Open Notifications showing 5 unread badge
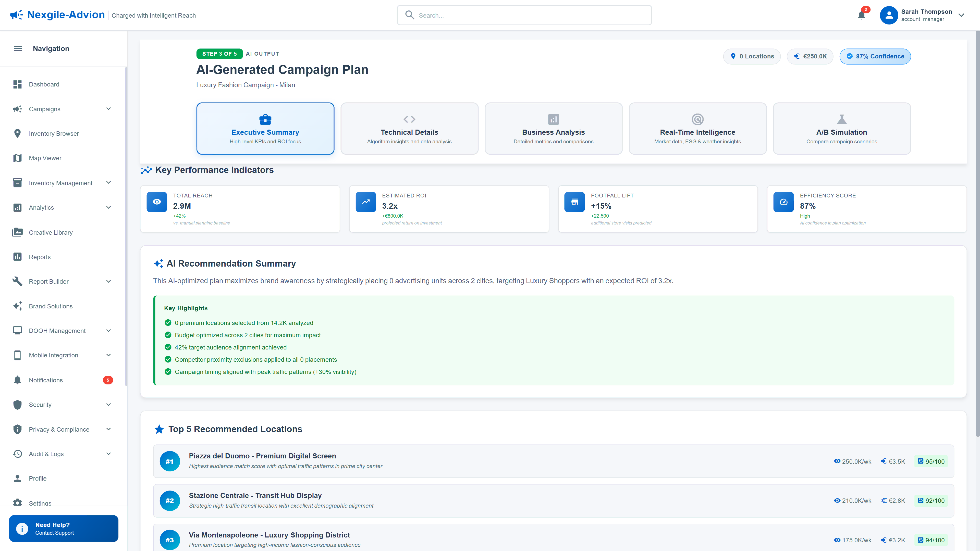This screenshot has height=551, width=980. coord(46,380)
